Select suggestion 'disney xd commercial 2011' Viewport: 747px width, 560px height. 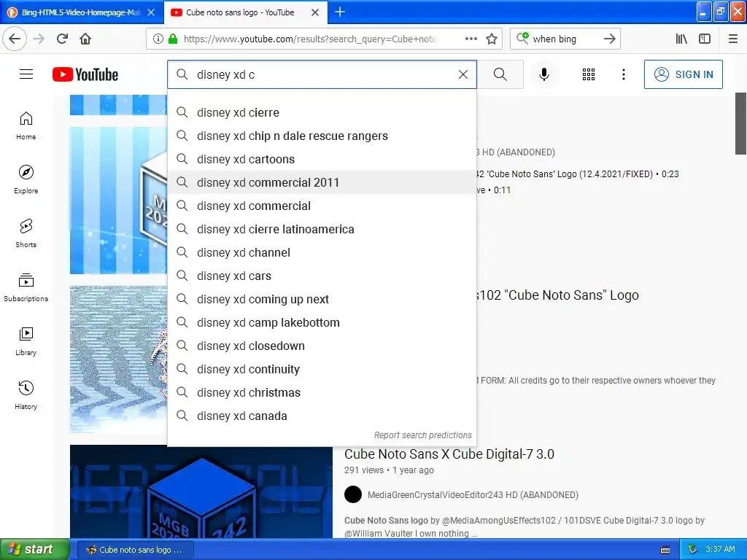pos(322,182)
